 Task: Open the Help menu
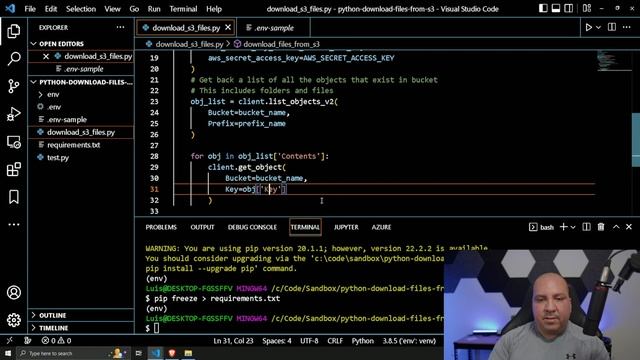tap(214, 9)
